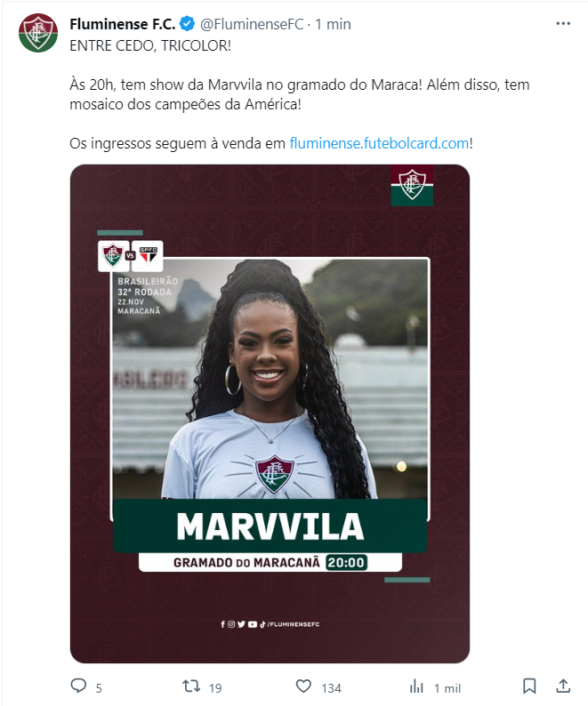This screenshot has width=588, height=706.
Task: Click the like count showing 134
Action: coord(331,688)
